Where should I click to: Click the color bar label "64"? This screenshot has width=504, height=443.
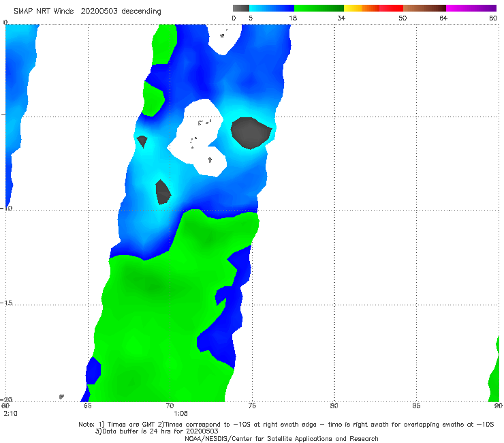443,18
